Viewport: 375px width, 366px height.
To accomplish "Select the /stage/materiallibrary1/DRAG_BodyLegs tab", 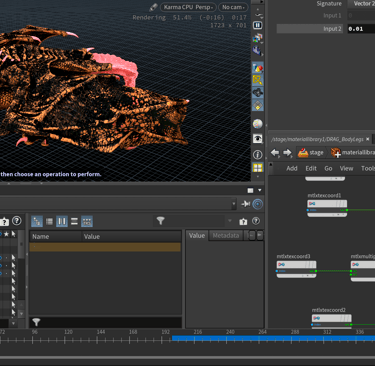I will point(317,139).
